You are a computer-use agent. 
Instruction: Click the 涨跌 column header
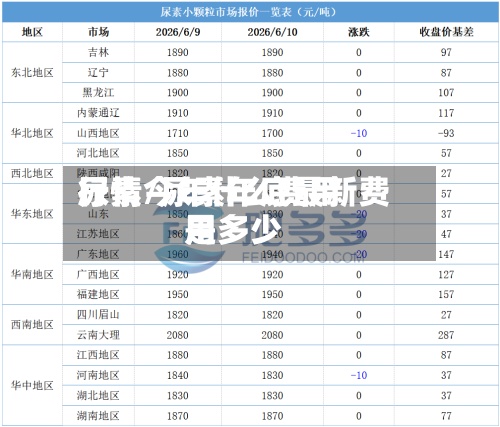(359, 32)
